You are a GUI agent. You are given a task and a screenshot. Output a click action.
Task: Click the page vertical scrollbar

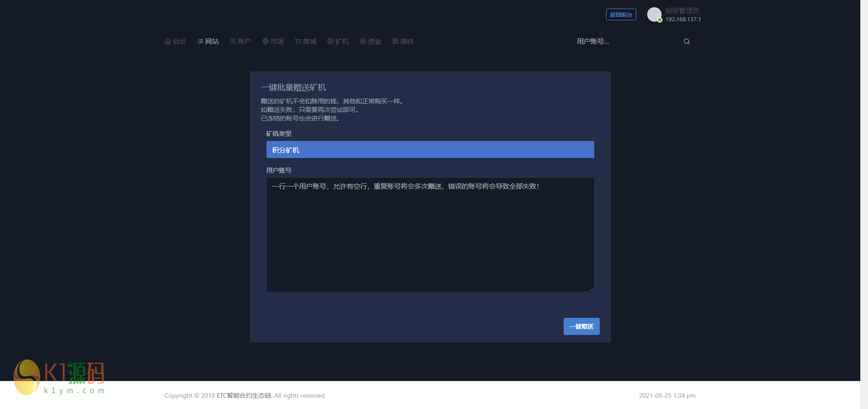pos(864,204)
